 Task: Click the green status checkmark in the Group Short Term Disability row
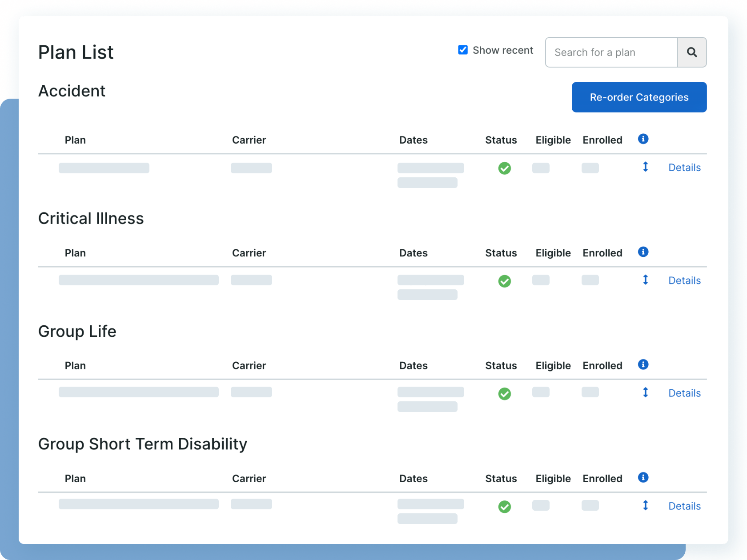[504, 507]
